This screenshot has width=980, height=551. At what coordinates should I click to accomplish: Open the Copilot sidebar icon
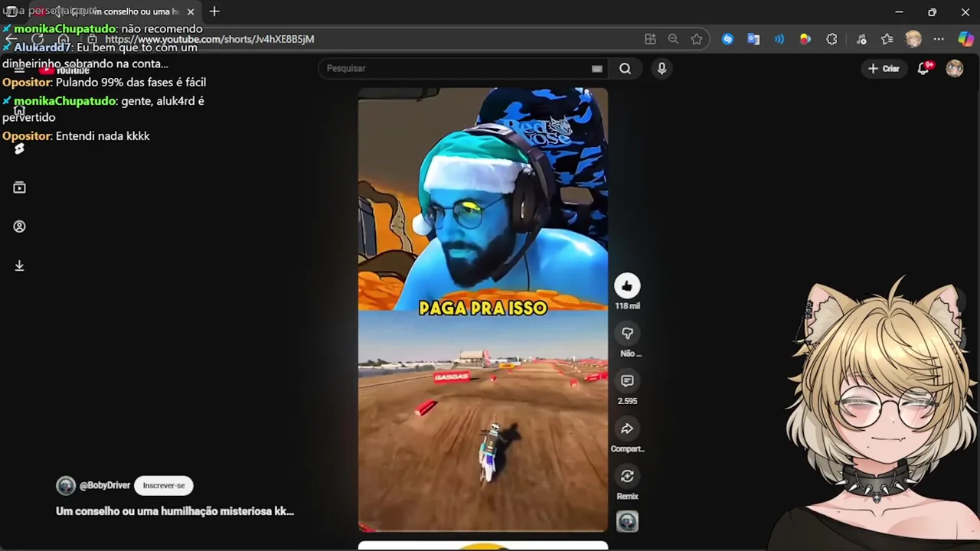965,39
